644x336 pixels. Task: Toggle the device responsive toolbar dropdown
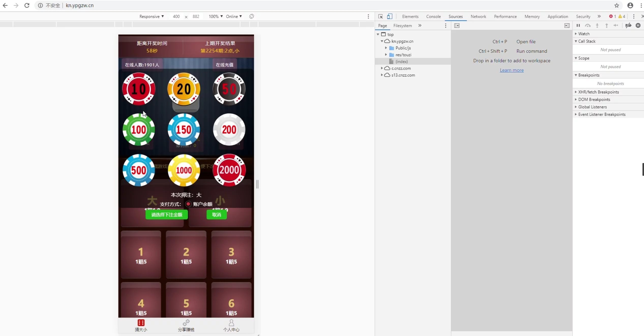point(151,16)
